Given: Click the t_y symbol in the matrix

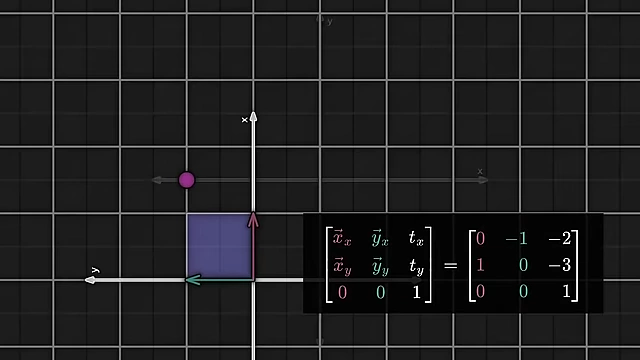Looking at the screenshot, I should pyautogui.click(x=417, y=267).
